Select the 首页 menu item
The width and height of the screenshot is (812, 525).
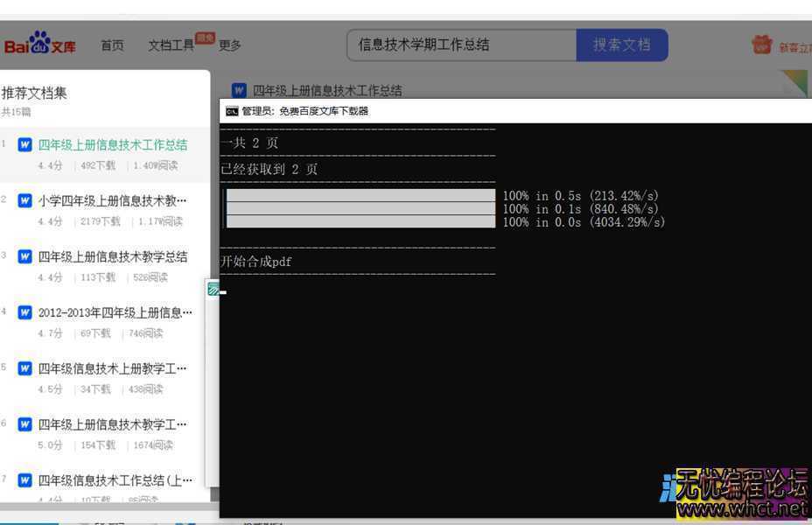pyautogui.click(x=112, y=45)
